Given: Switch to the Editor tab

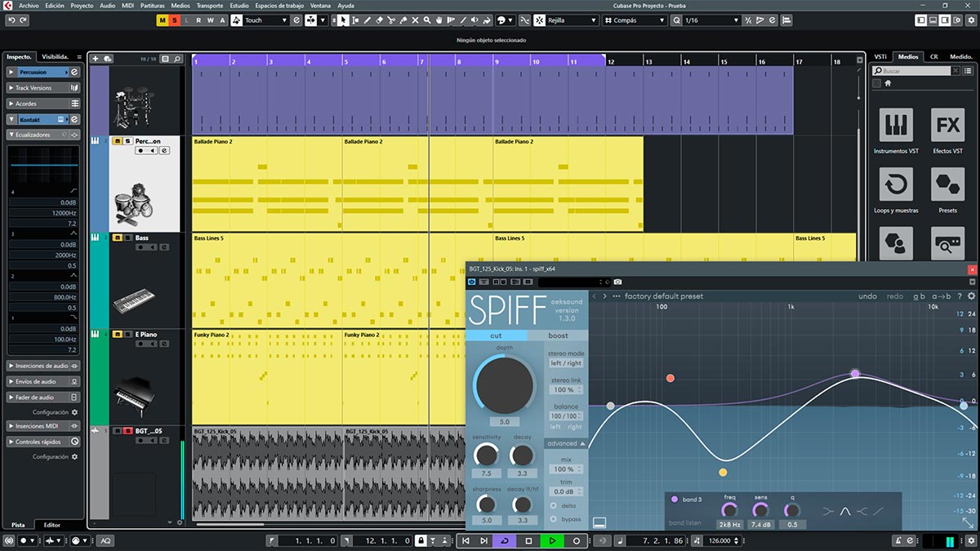Looking at the screenshot, I should click(51, 525).
